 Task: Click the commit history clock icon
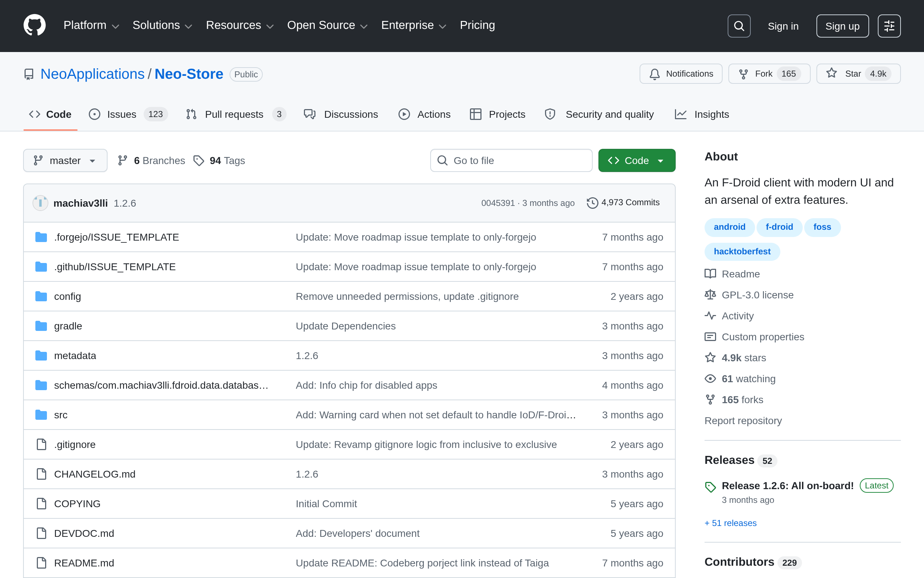(592, 203)
